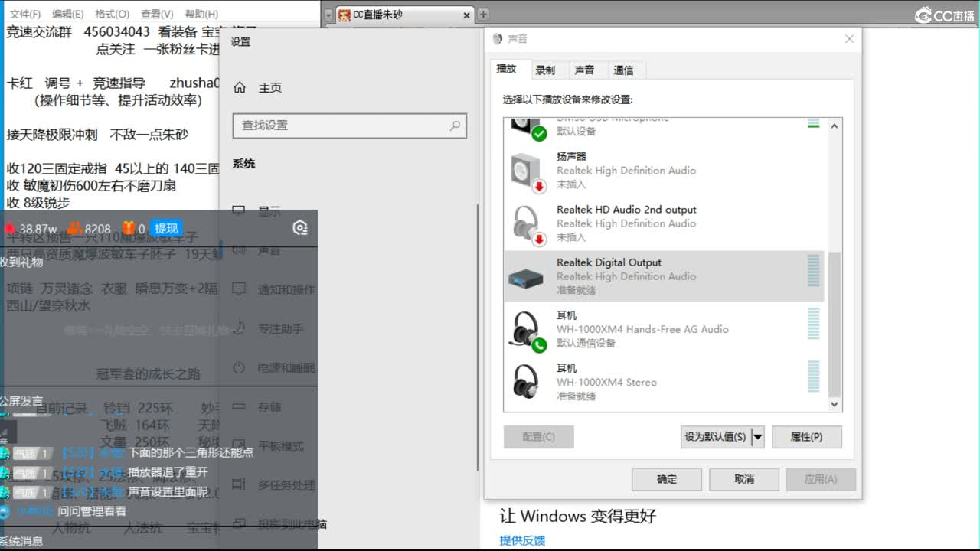Screen dimensions: 980x551
Task: Open the 查看(V) menu in Notepad
Action: (157, 14)
